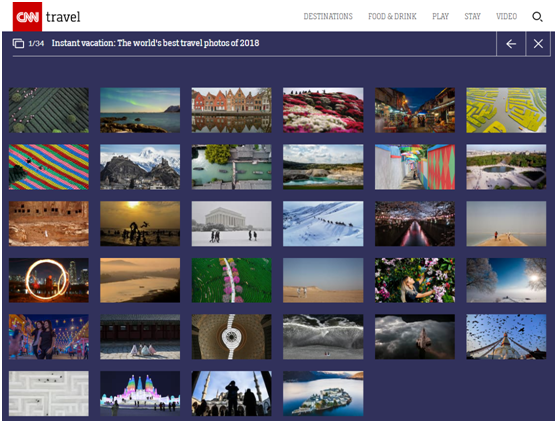Open the Destinations menu
This screenshot has width=557, height=423.
pos(328,16)
